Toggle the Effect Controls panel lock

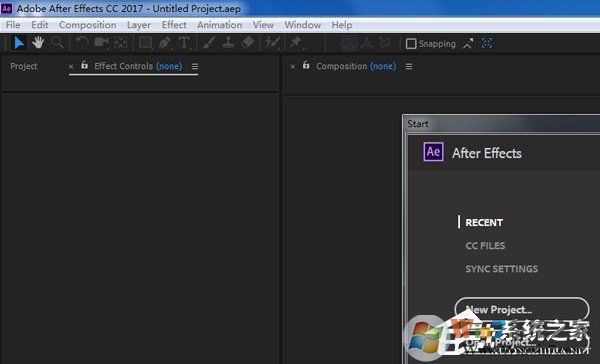[85, 65]
